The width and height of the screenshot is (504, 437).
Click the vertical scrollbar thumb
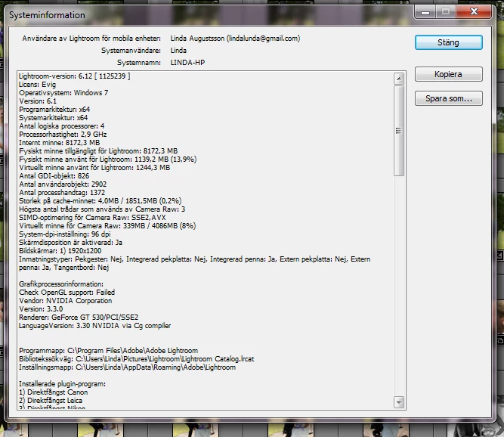tap(399, 131)
